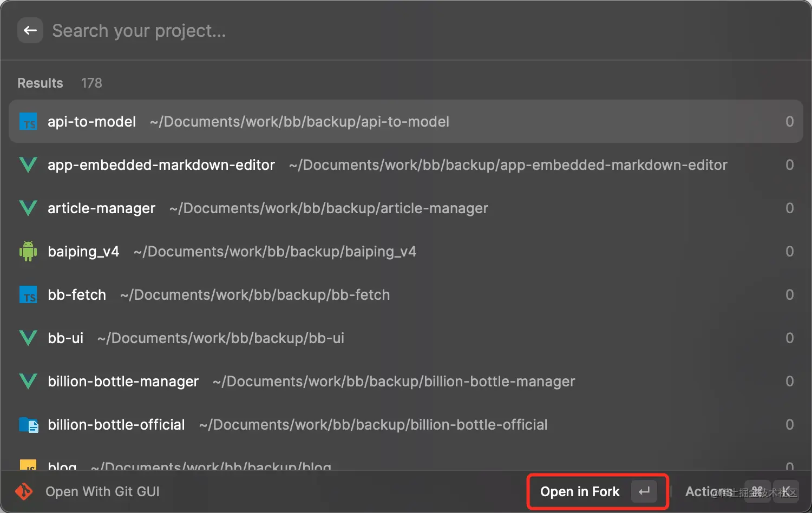This screenshot has height=513, width=812.
Task: Click the billion-bottle-official project path
Action: tap(373, 425)
